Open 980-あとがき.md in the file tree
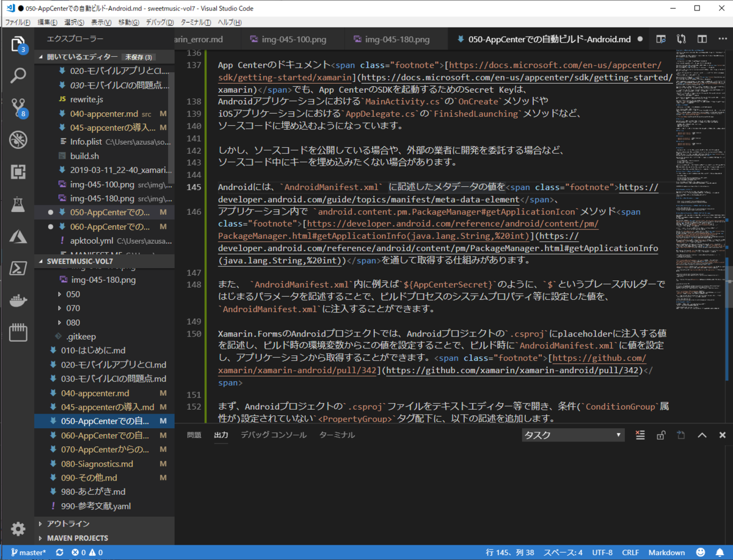The image size is (733, 560). 104,492
